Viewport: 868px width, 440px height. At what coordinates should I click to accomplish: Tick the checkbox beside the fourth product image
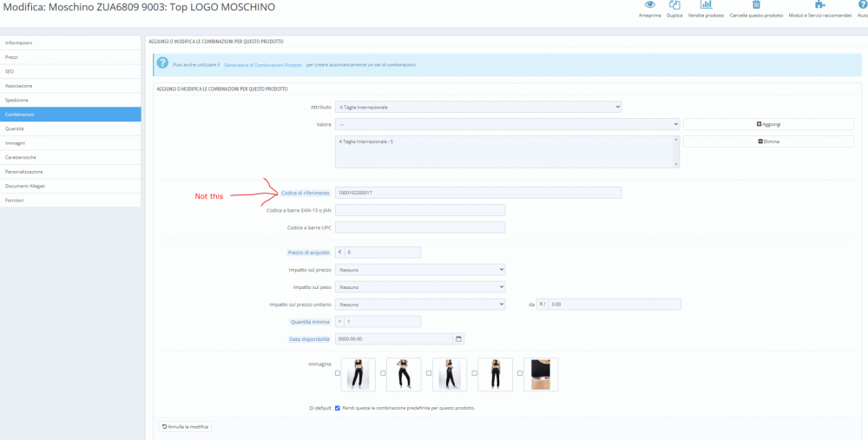pyautogui.click(x=474, y=373)
